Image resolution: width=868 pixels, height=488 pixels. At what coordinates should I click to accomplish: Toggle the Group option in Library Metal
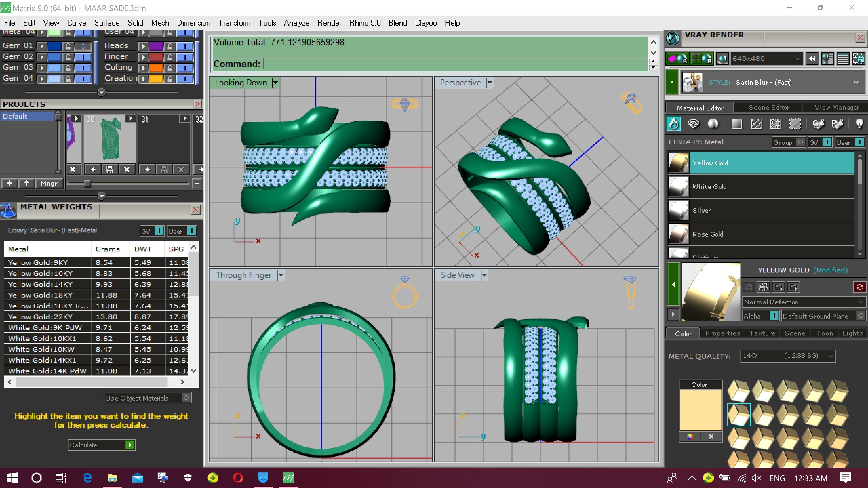tap(800, 142)
